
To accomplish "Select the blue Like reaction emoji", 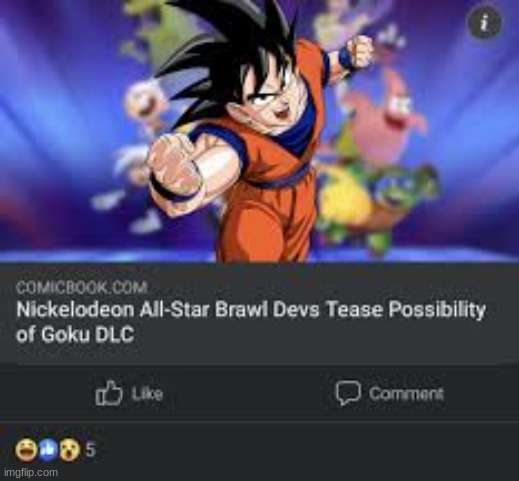I will pos(49,450).
